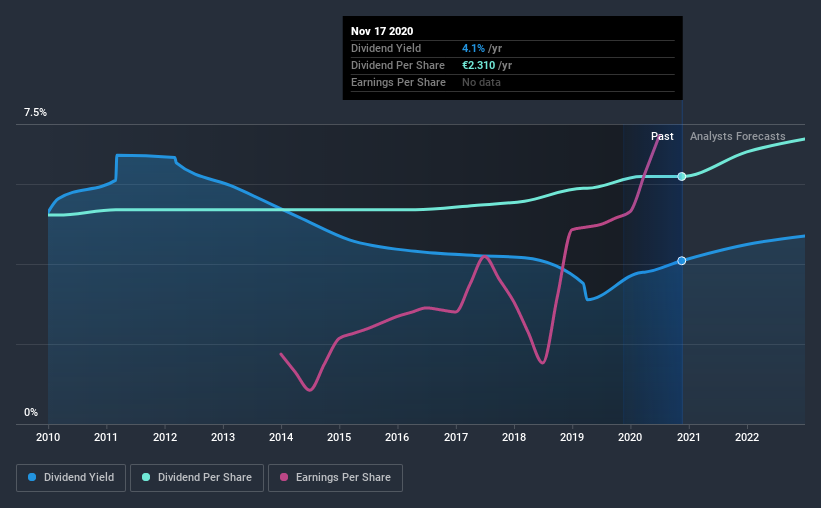Click the 2010 x-axis label
Screen dimensions: 821x508
tap(48, 437)
